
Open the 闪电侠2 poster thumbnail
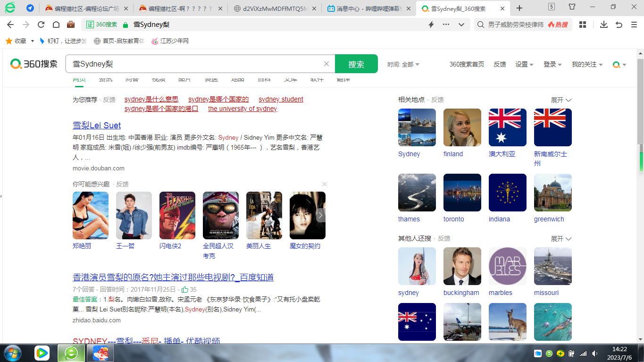pos(177,215)
